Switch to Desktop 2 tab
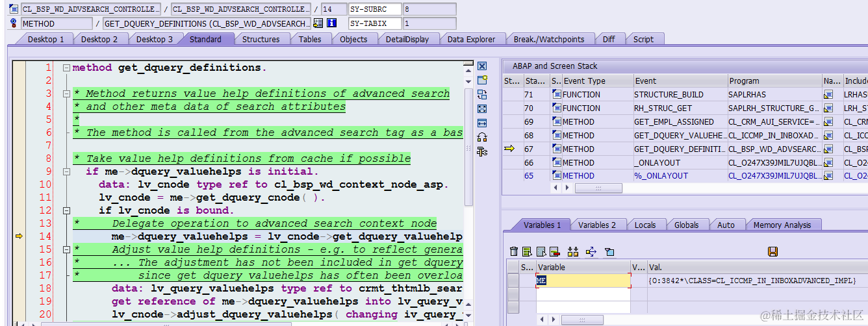This screenshot has width=868, height=326. pyautogui.click(x=99, y=39)
